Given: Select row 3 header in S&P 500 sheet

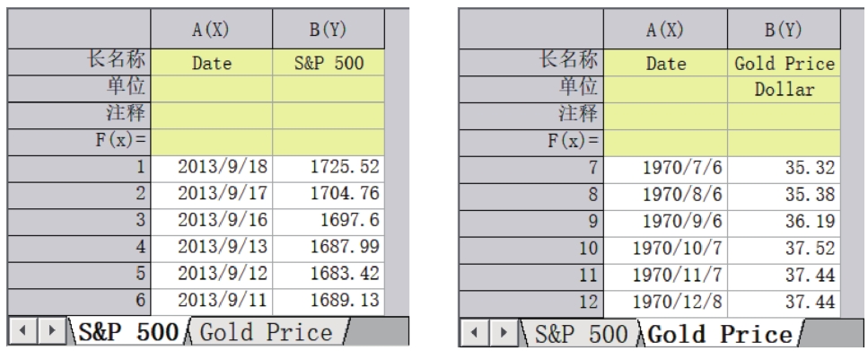Looking at the screenshot, I should click(x=79, y=220).
